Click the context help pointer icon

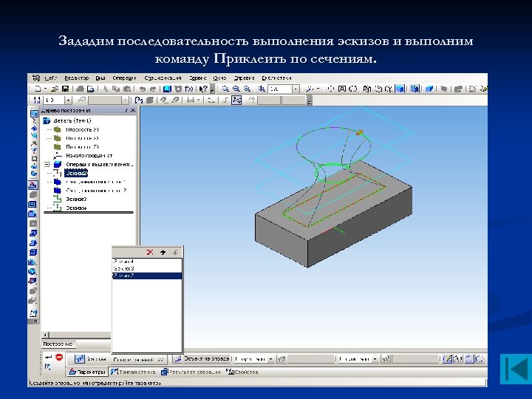point(203,89)
